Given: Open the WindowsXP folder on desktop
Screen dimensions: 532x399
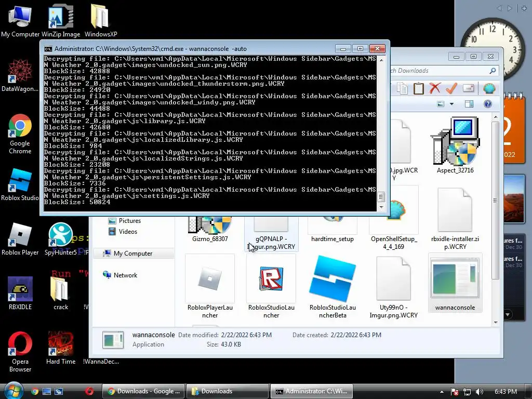Looking at the screenshot, I should (101, 20).
